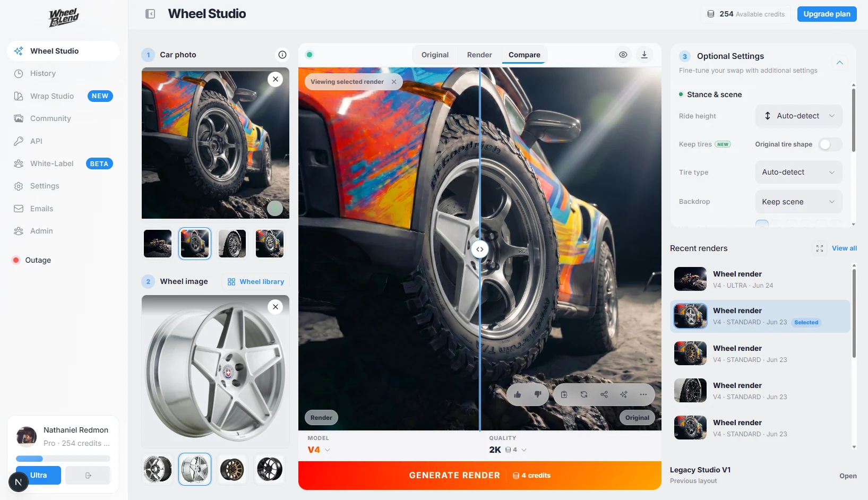
Task: Open Settings from the sidebar
Action: (x=63, y=186)
